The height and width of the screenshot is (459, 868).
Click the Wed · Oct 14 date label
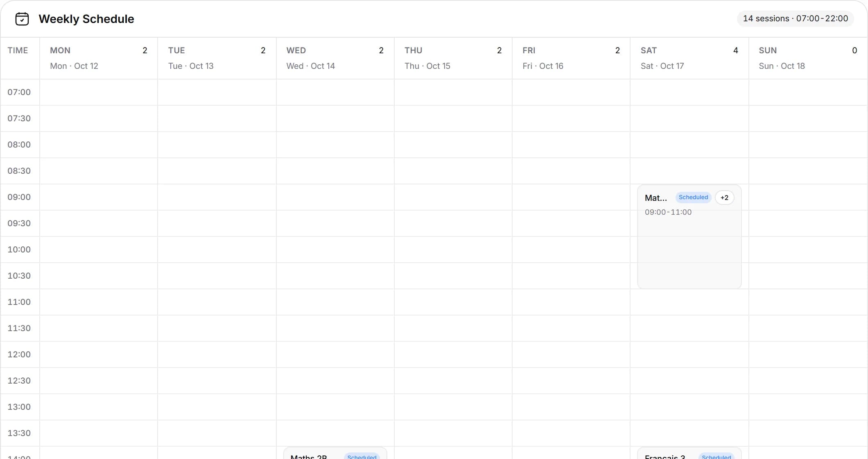310,66
